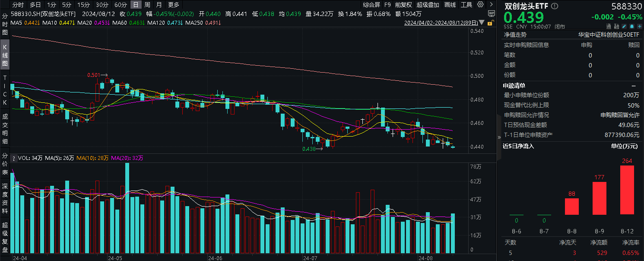Click the three-dot icon in 申赎清单 header
The height and width of the screenshot is (261, 644).
point(634,86)
